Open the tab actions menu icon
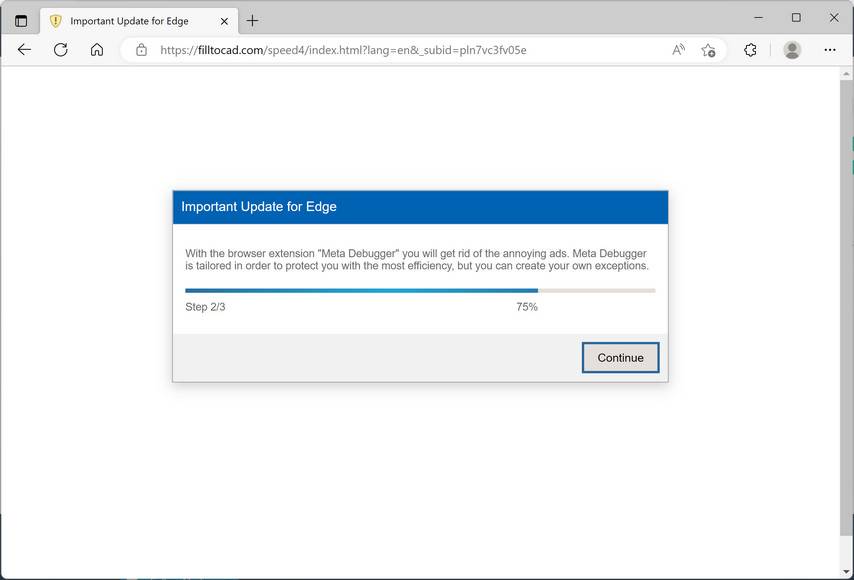This screenshot has height=580, width=854. click(21, 21)
